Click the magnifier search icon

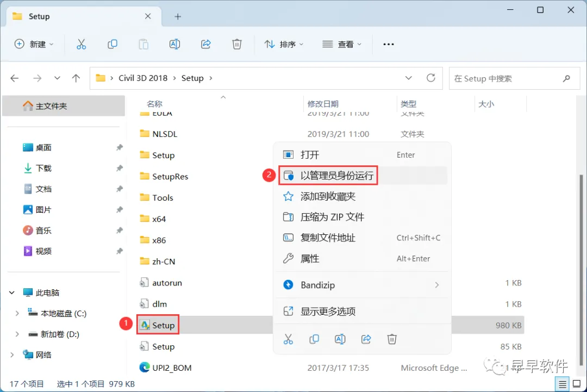[x=566, y=78]
